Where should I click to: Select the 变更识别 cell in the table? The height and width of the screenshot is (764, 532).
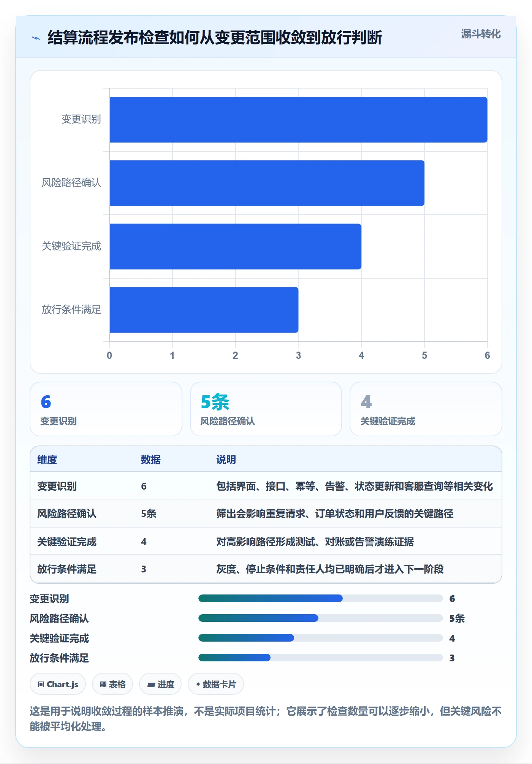[x=57, y=486]
